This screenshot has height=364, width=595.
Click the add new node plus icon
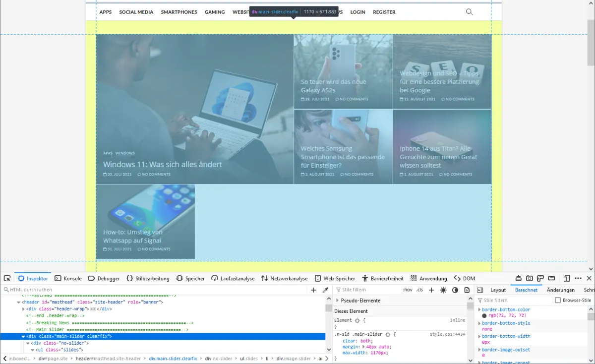313,290
